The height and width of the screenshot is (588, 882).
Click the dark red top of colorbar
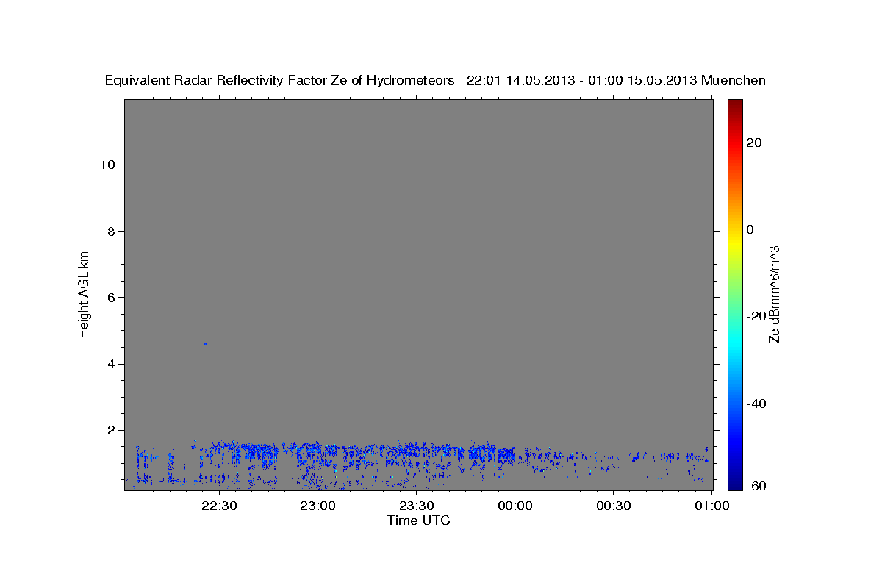click(735, 107)
